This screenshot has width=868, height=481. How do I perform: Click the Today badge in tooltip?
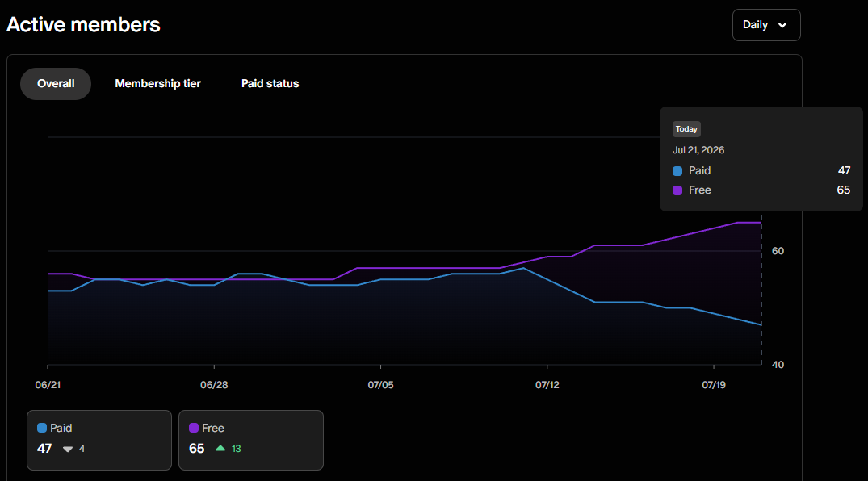(686, 129)
